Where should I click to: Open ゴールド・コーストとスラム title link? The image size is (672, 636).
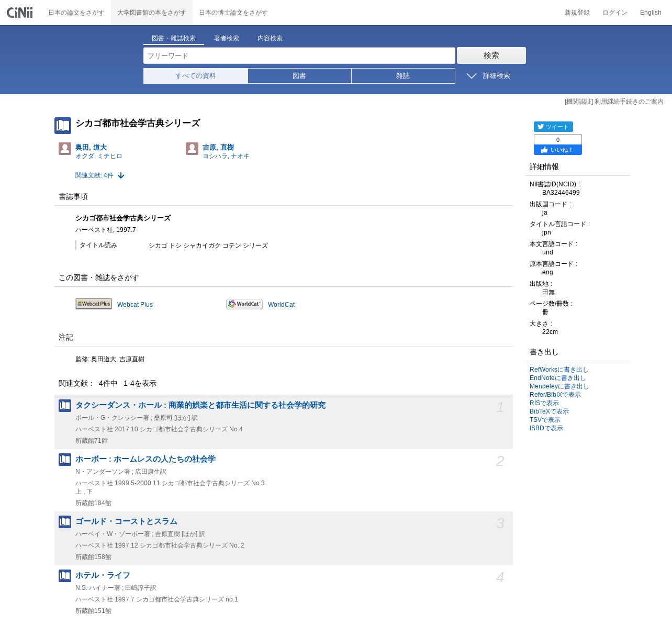pyautogui.click(x=126, y=521)
